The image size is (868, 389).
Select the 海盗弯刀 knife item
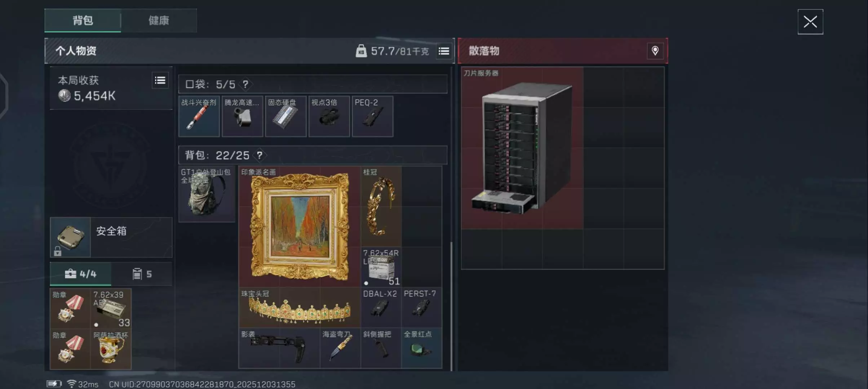coord(340,348)
